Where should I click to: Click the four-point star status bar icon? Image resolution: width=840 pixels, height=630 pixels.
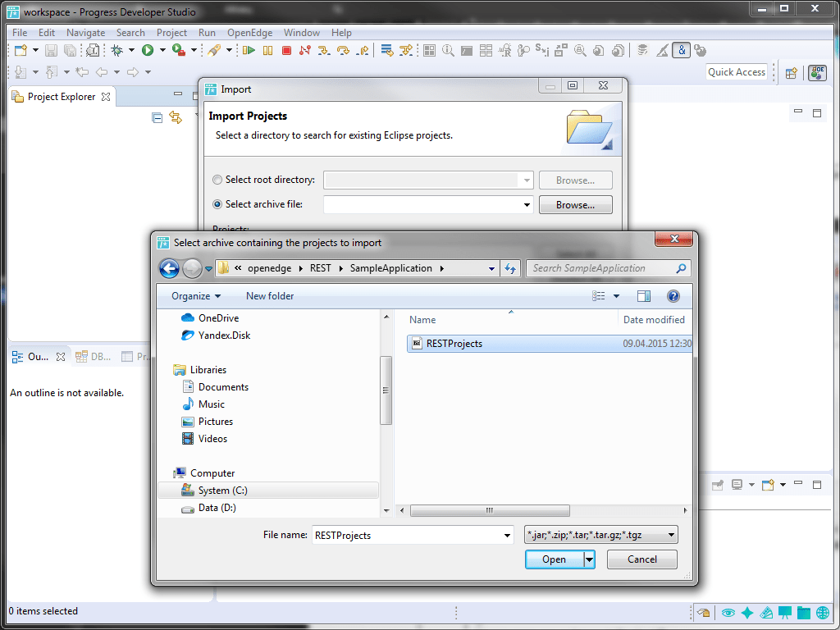(x=746, y=612)
